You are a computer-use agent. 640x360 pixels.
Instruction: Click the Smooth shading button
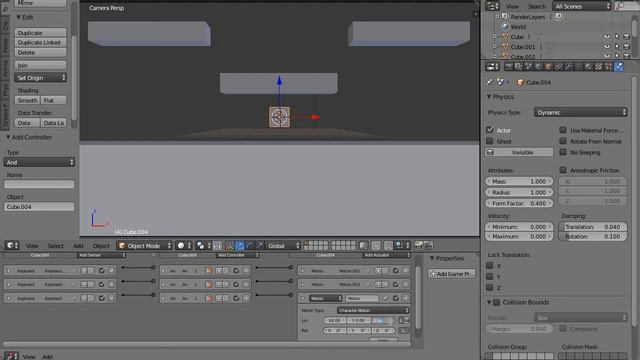click(x=27, y=100)
